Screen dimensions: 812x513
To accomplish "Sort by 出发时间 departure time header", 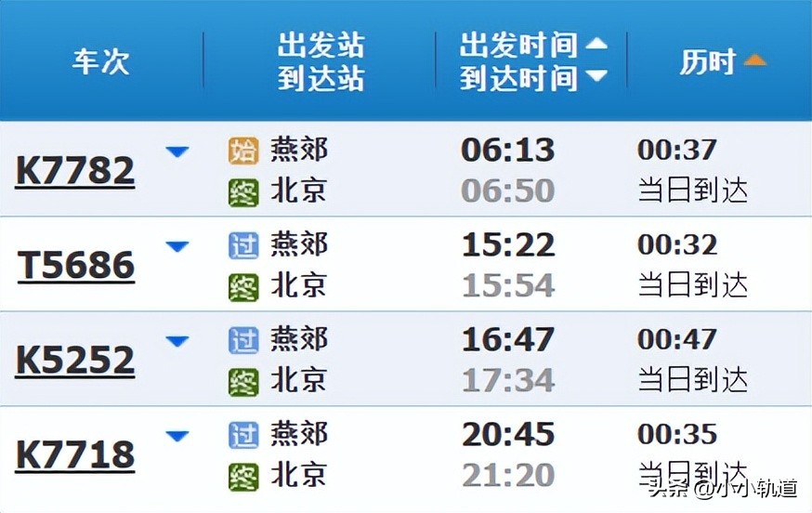I will pos(532,46).
